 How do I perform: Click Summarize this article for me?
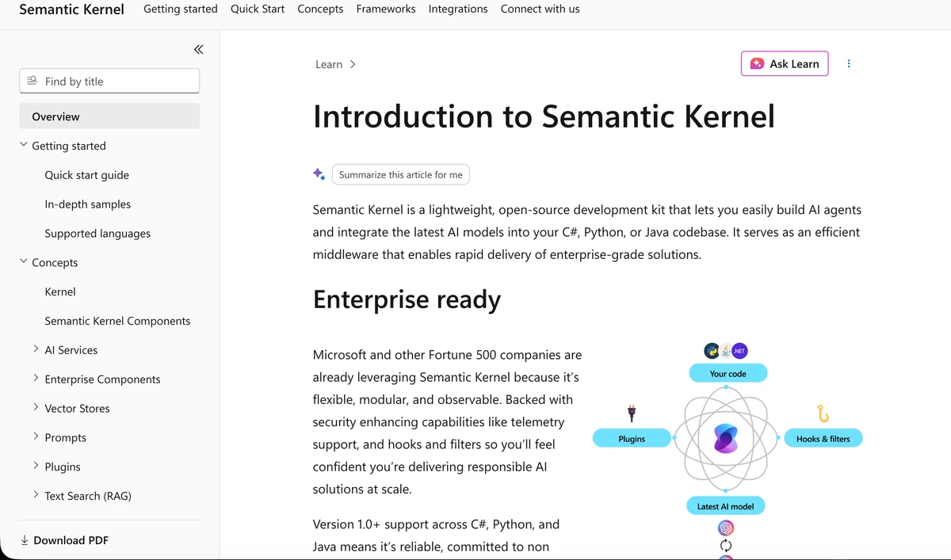401,174
